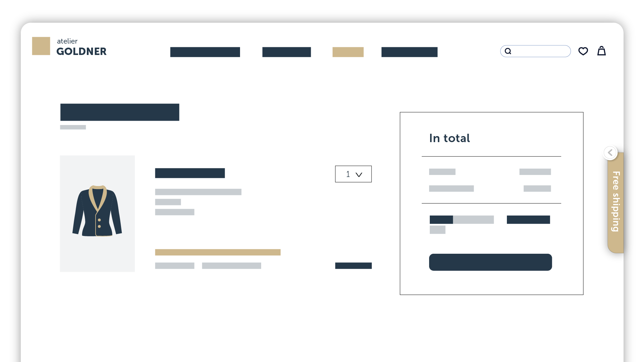Viewport: 644px width, 362px height.
Task: Select the fourth dark navy navigation menu item
Action: 409,52
